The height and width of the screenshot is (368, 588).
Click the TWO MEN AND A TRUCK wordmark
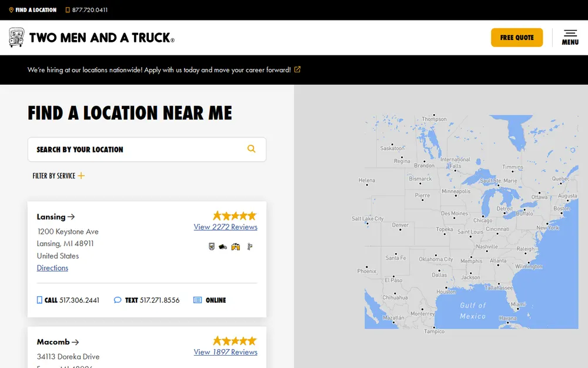(x=102, y=38)
